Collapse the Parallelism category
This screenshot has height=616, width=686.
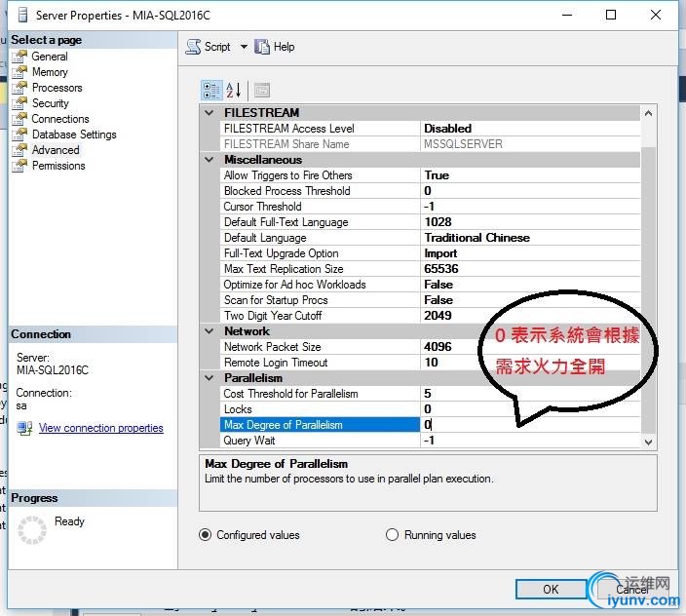210,378
